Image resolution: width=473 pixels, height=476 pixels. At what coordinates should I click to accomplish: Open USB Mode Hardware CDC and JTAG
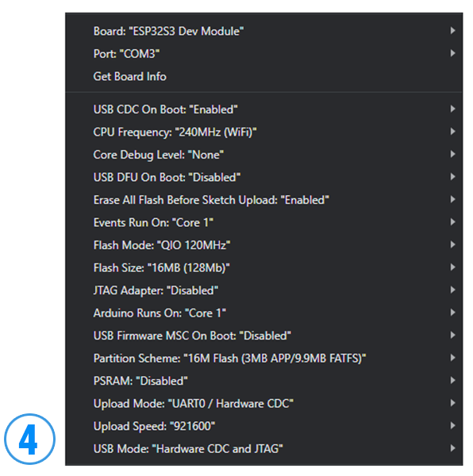[x=263, y=448]
